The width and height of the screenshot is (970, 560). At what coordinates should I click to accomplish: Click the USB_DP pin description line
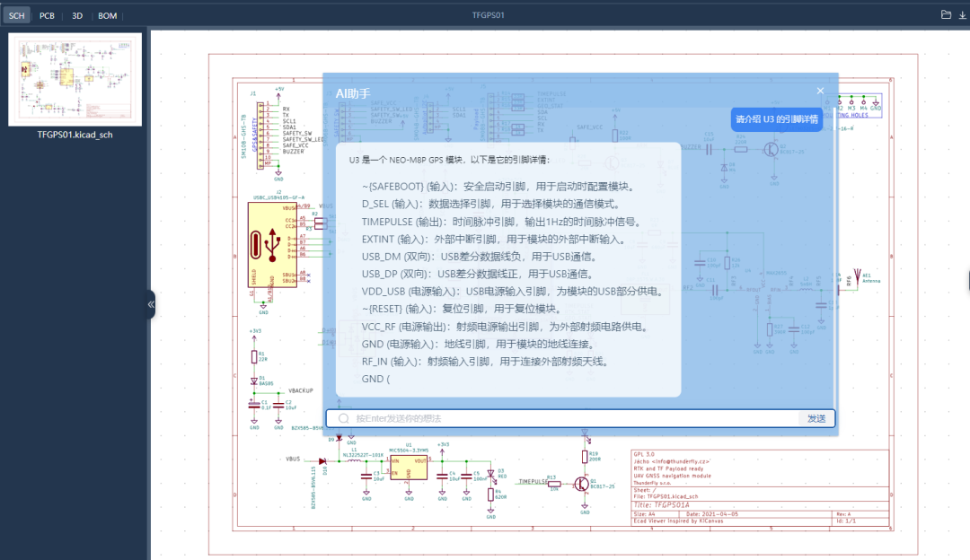click(479, 274)
